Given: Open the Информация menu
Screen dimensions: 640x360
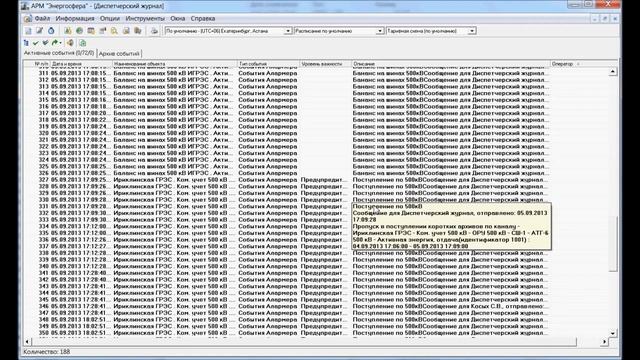Looking at the screenshot, I should click(x=75, y=19).
